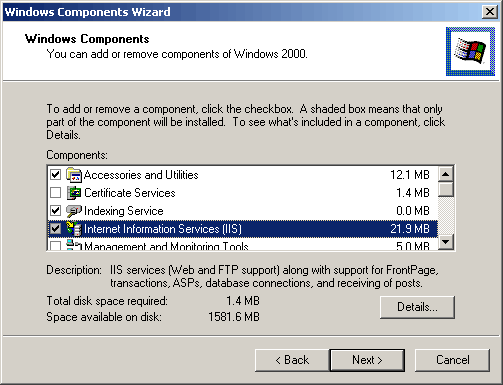This screenshot has height=385, width=503.
Task: Check the Management and Monitoring Tools checkbox
Action: tap(55, 246)
